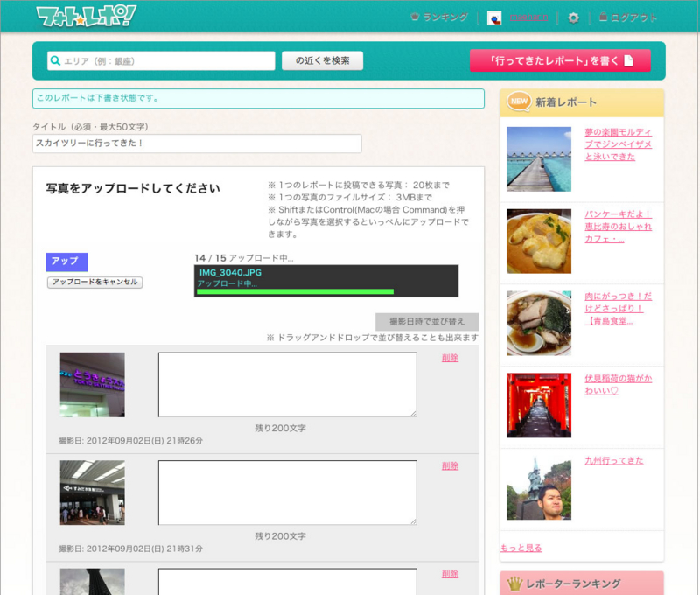Image resolution: width=700 pixels, height=595 pixels.
Task: Click the green upload progress bar
Action: click(x=295, y=292)
